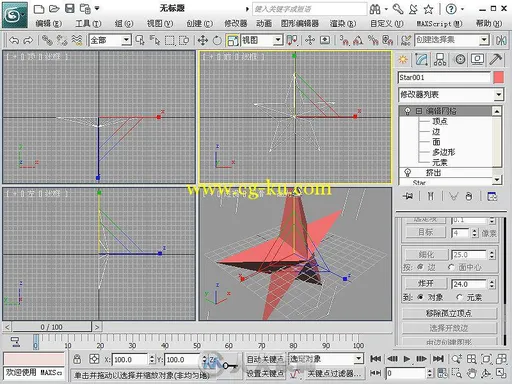Open the 工具(T) menu

pos(88,24)
